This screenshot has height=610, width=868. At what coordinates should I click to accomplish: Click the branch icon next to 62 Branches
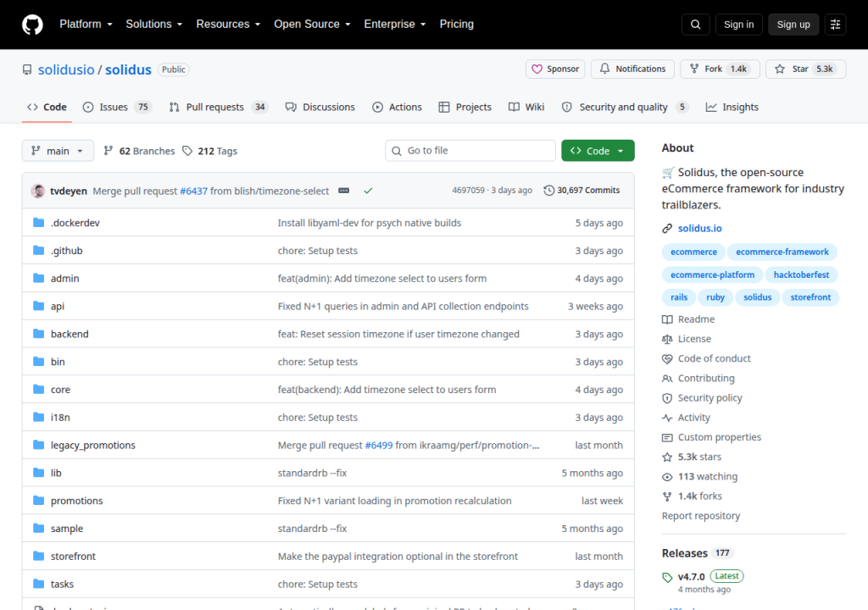click(x=108, y=151)
